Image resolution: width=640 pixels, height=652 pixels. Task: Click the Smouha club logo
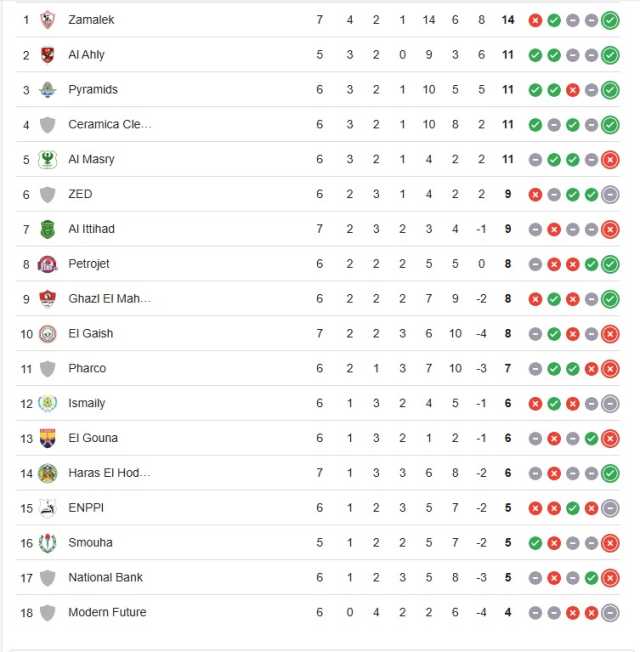point(47,543)
